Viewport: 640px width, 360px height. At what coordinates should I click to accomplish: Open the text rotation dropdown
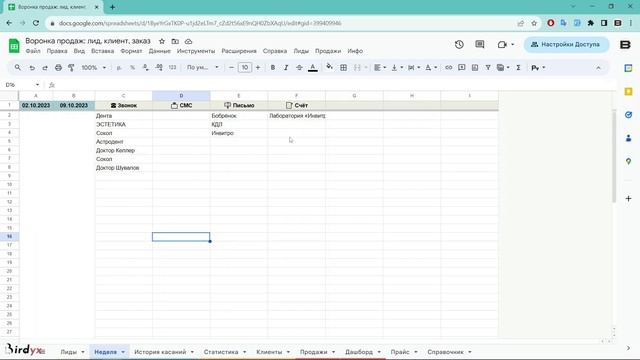tap(431, 67)
